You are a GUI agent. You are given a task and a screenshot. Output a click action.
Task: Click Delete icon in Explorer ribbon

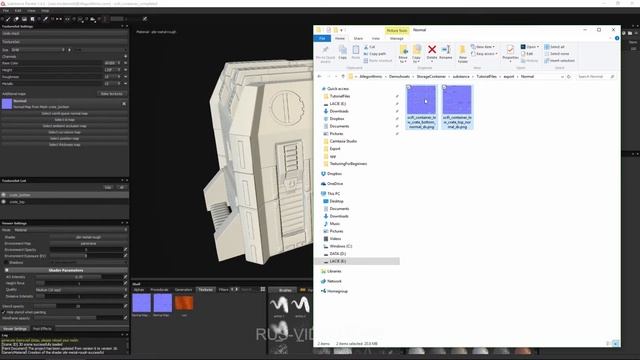tap(432, 50)
